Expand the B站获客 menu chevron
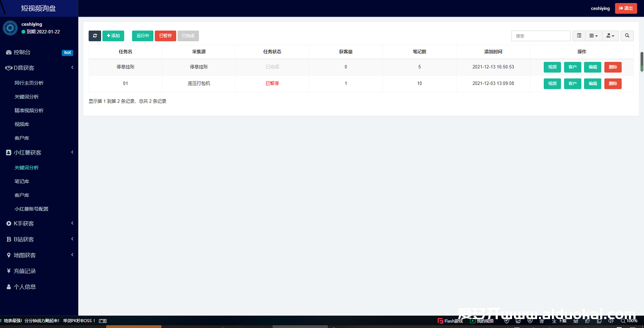 [72, 239]
